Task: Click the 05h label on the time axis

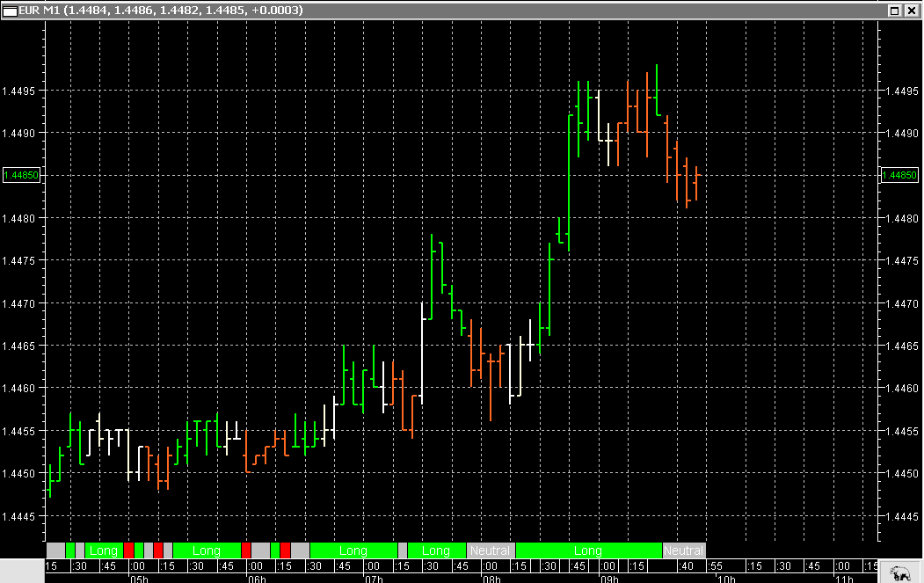Action: 139,578
